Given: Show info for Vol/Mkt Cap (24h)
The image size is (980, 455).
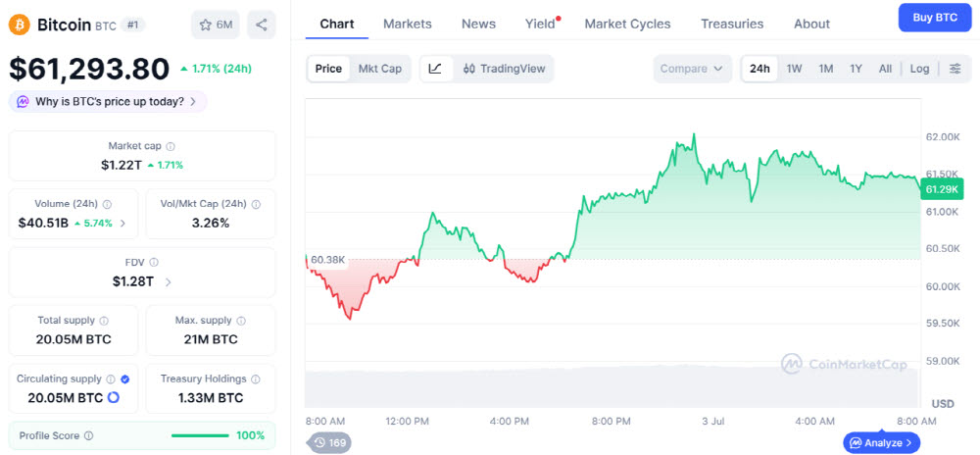Looking at the screenshot, I should [256, 204].
